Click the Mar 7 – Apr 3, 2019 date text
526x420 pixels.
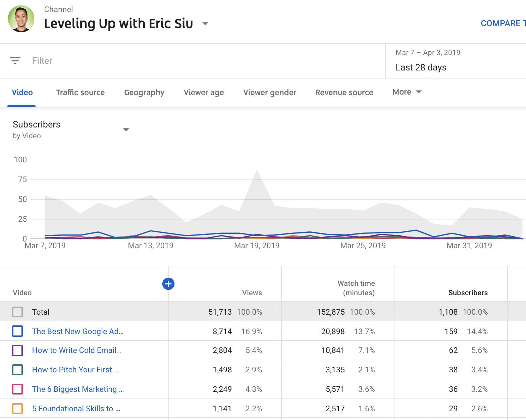(428, 53)
